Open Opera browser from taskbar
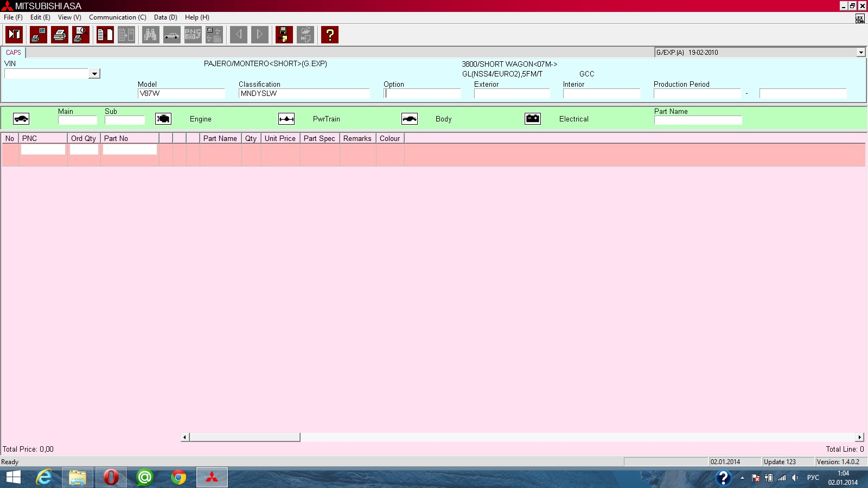Image resolution: width=868 pixels, height=488 pixels. tap(111, 477)
